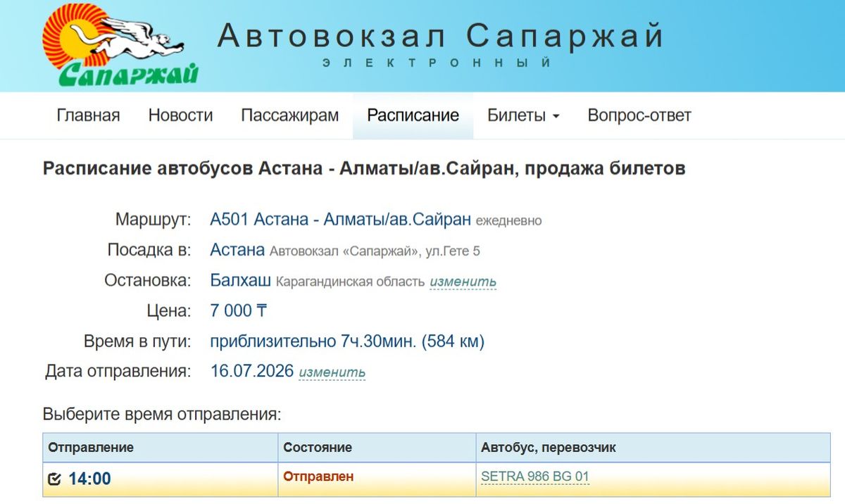Click the Карагандинская область text
845x504 pixels.
point(350,282)
